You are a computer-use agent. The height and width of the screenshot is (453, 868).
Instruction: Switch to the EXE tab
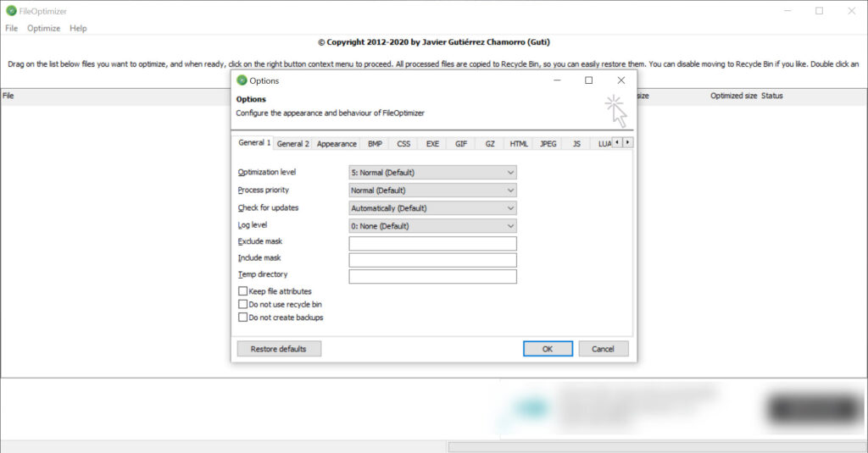click(432, 144)
